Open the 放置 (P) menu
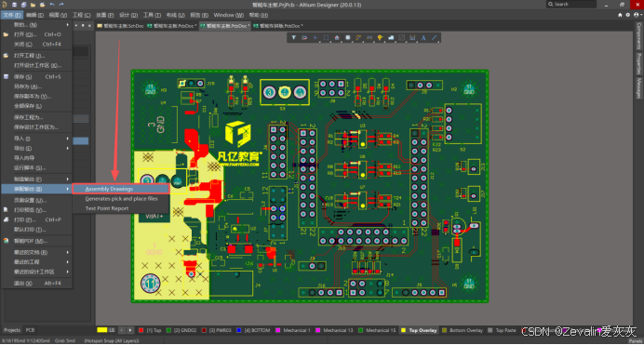 [105, 15]
